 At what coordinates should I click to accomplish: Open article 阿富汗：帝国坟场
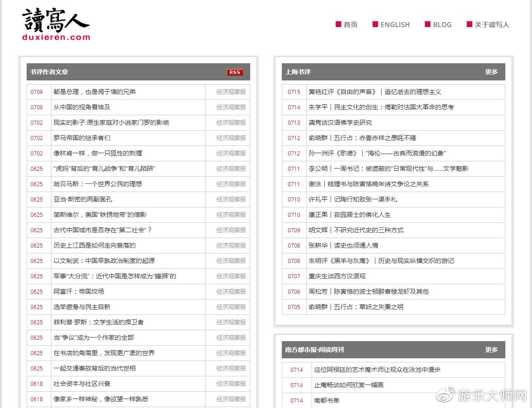tap(79, 291)
